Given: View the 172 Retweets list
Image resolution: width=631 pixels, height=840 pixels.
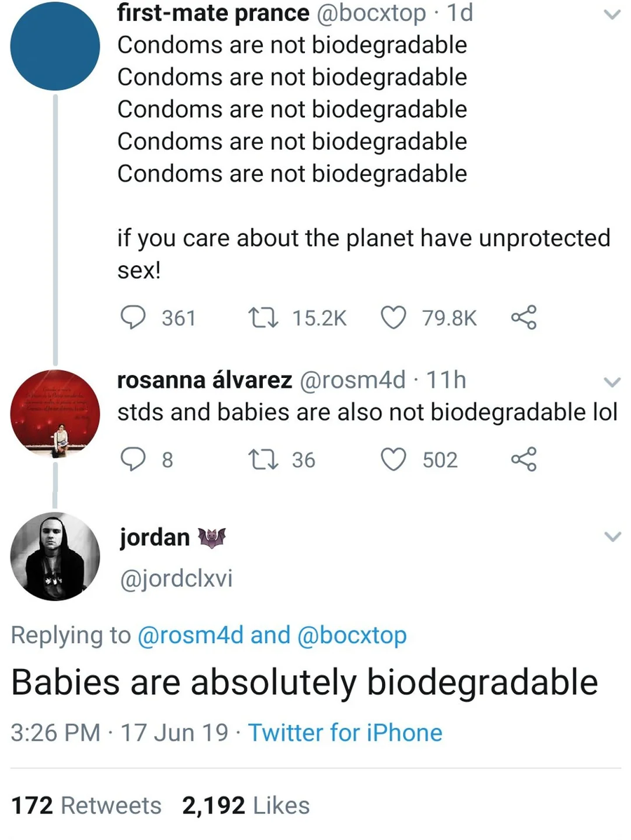Looking at the screenshot, I should (x=86, y=805).
